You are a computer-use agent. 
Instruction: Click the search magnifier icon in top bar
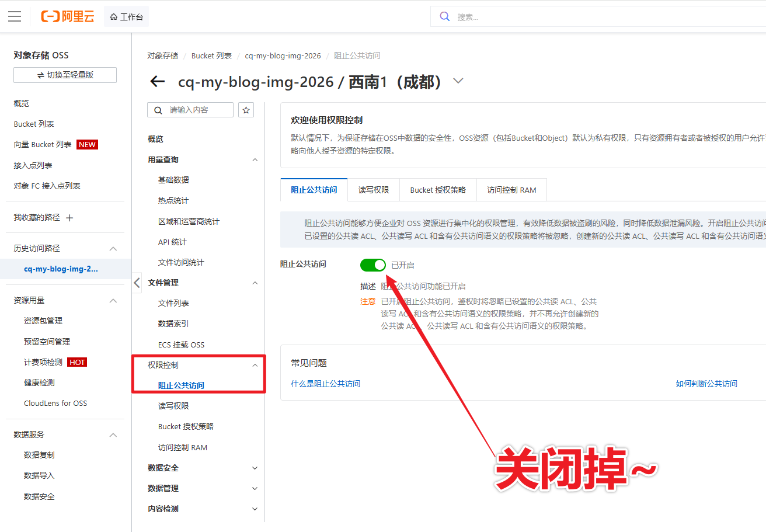(x=445, y=16)
